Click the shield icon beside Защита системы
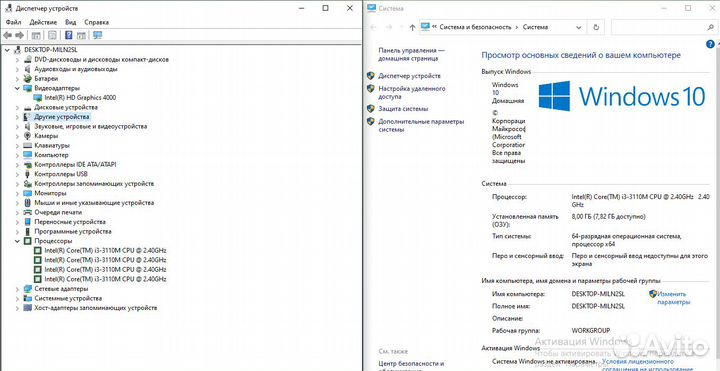 (x=371, y=109)
